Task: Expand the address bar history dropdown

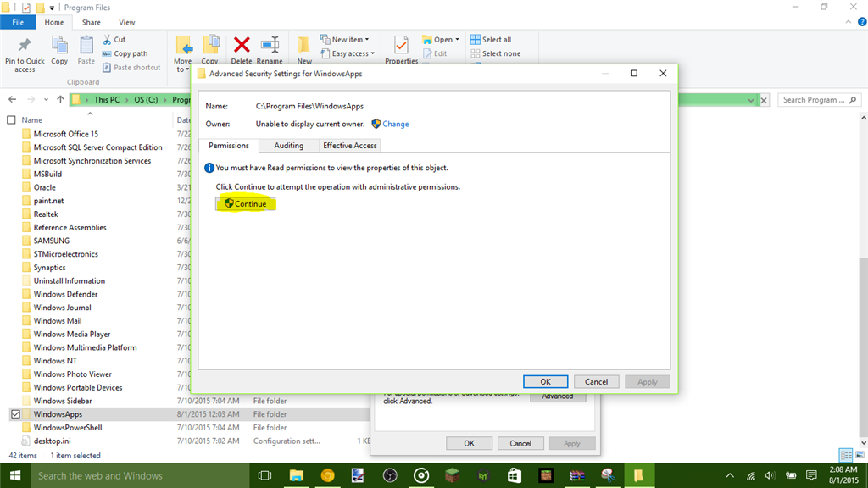Action: coord(751,100)
